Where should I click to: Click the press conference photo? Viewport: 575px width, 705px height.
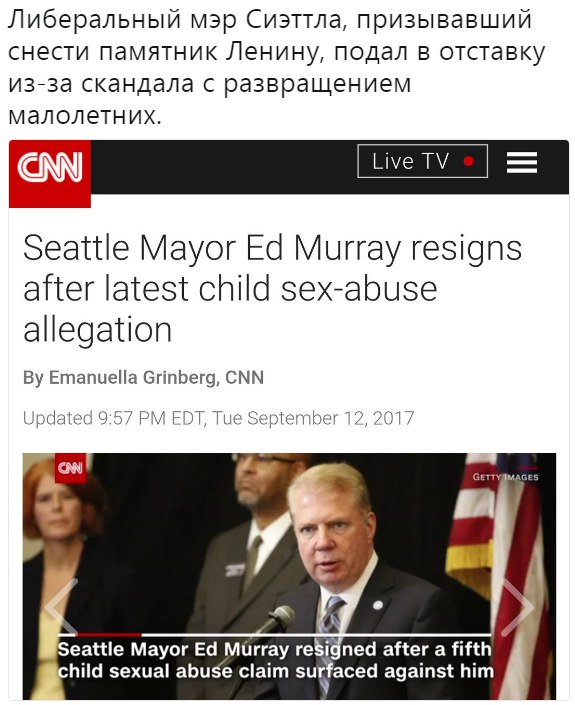pos(290,576)
